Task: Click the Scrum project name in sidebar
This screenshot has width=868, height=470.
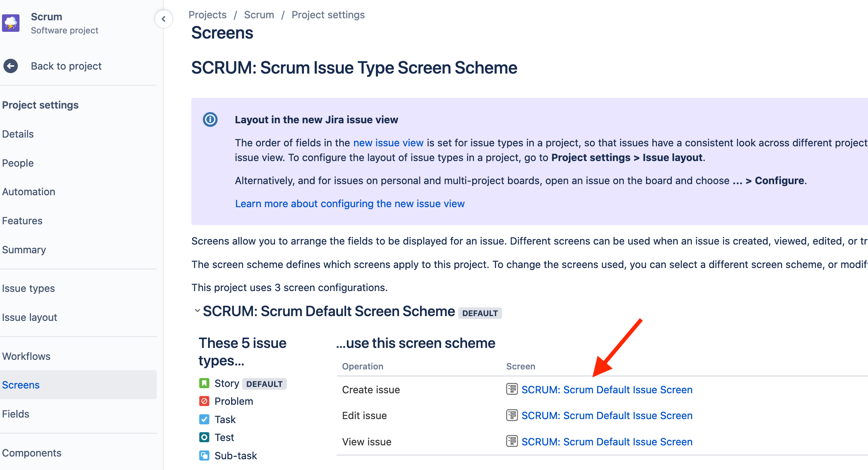Action: (x=47, y=17)
